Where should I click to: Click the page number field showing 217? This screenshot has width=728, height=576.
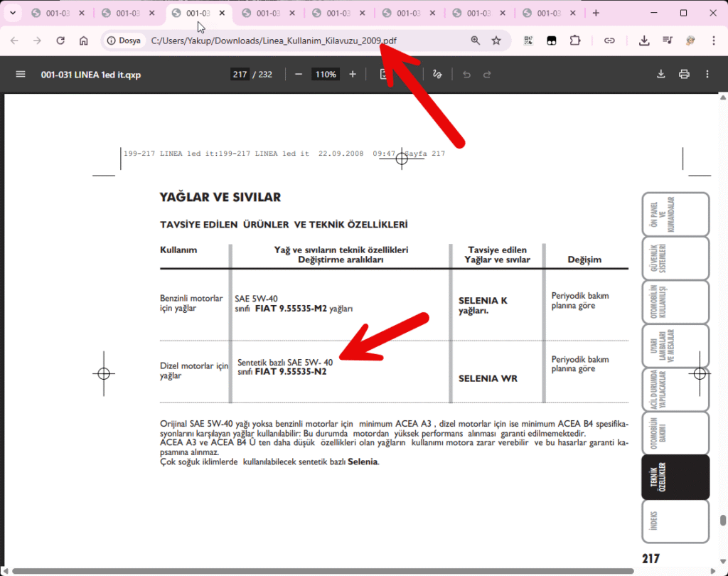pos(239,74)
